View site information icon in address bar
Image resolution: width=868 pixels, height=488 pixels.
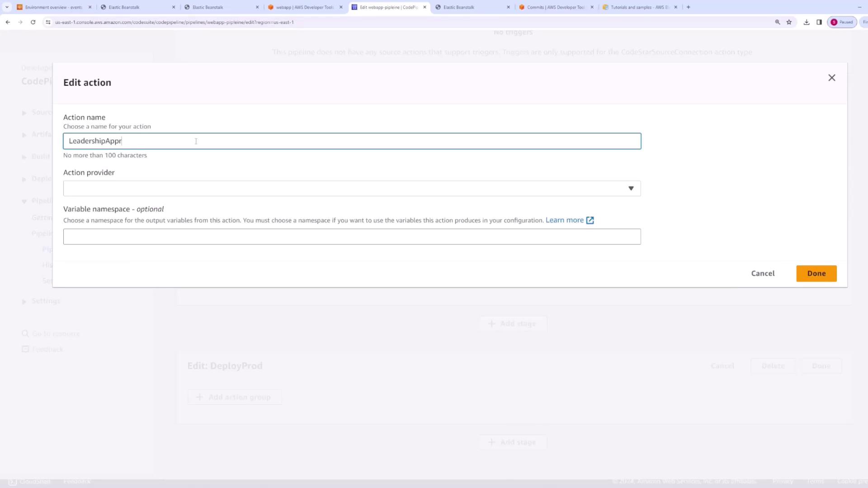48,22
